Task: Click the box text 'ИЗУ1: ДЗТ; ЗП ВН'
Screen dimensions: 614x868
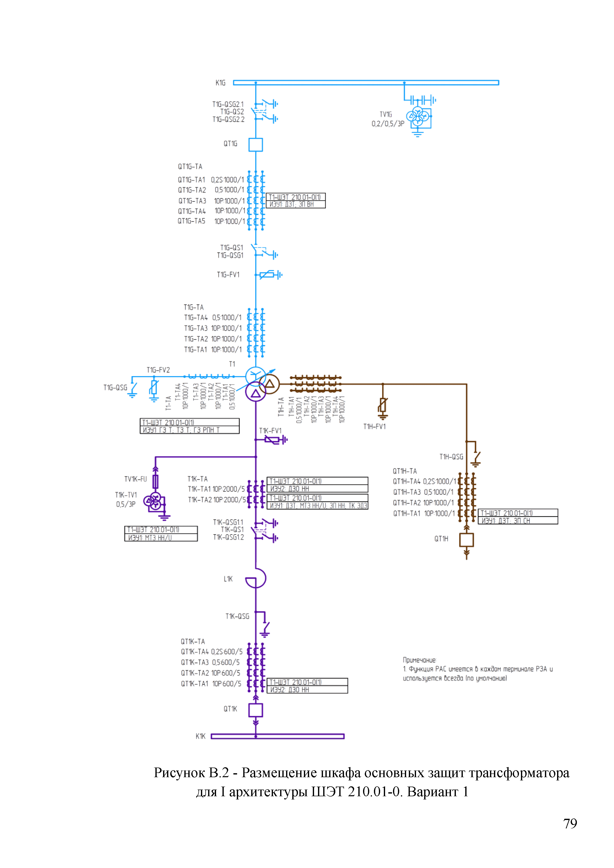Action: click(x=292, y=205)
